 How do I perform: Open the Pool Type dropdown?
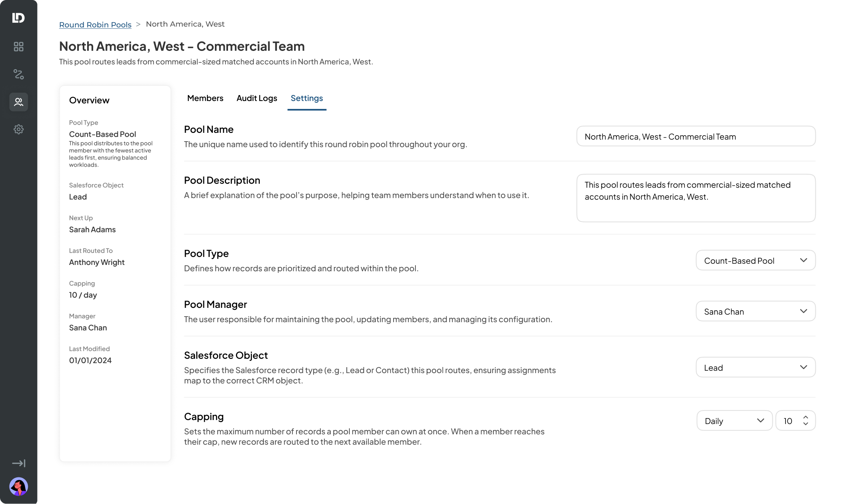tap(756, 261)
